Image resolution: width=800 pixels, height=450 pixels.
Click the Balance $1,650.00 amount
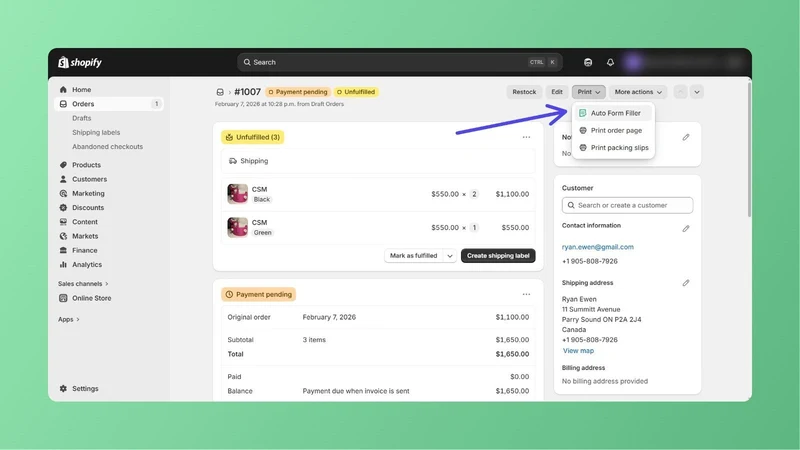pos(512,391)
